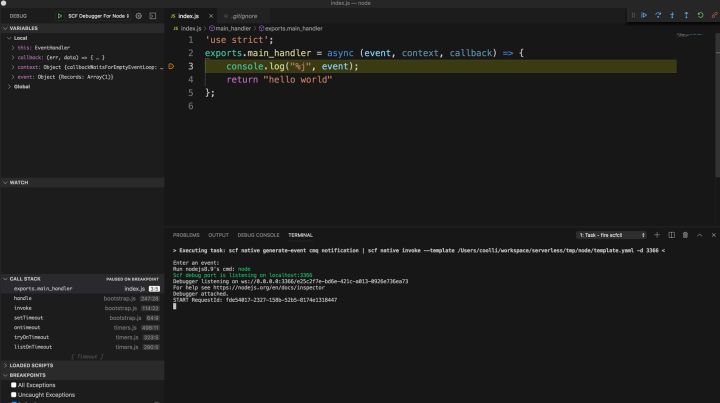Open the terminal selector dropdown
The height and width of the screenshot is (403, 720).
(x=612, y=235)
